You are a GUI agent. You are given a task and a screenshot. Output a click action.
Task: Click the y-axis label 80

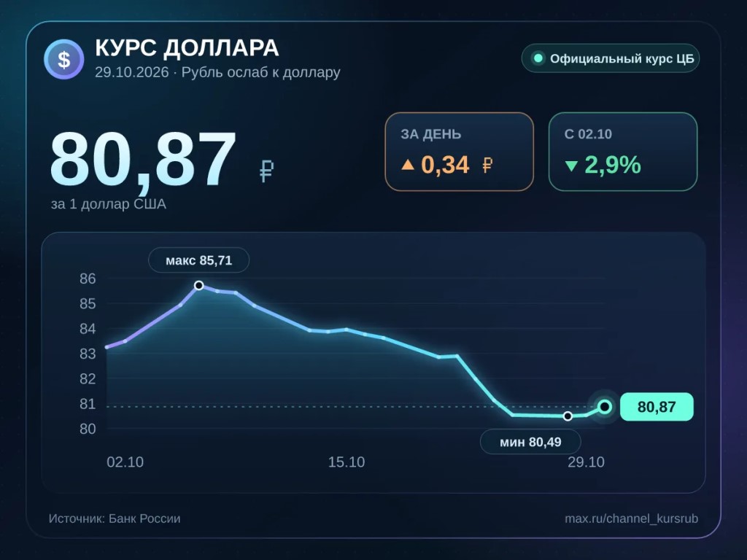[x=88, y=429]
